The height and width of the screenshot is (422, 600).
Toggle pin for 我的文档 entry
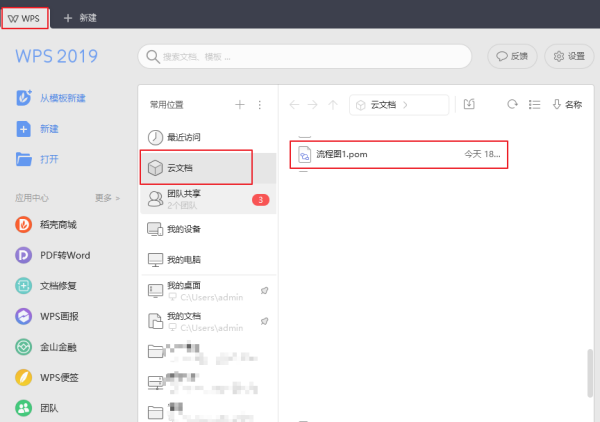click(x=264, y=321)
